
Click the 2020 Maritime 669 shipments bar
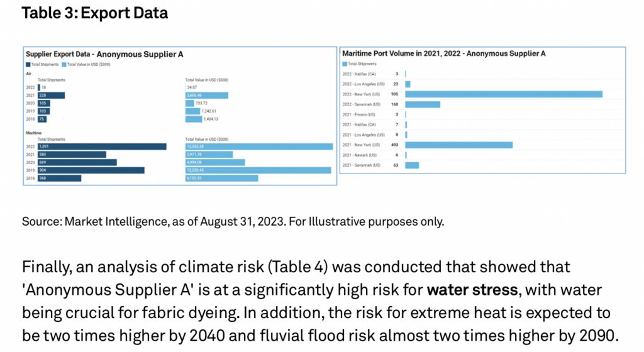point(77,162)
